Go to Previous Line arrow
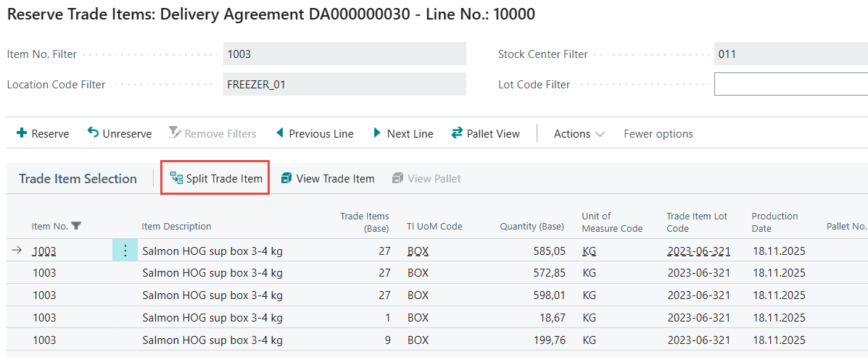This screenshot has width=868, height=357. pos(279,133)
